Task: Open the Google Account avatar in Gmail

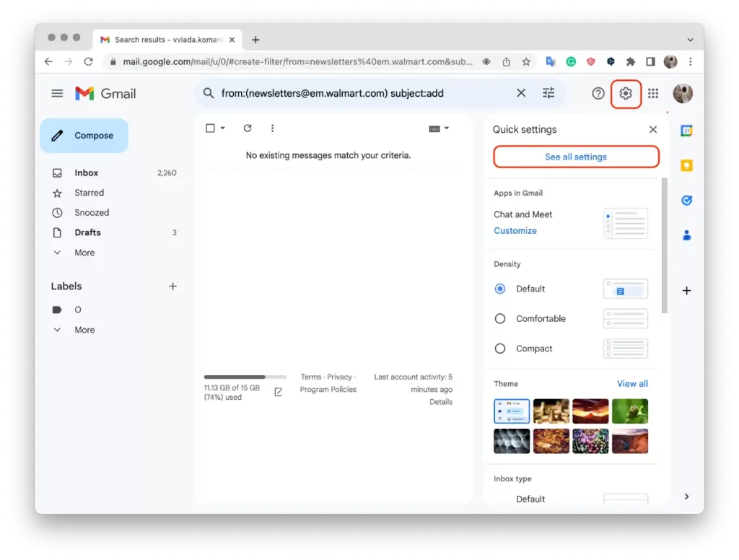Action: [683, 93]
